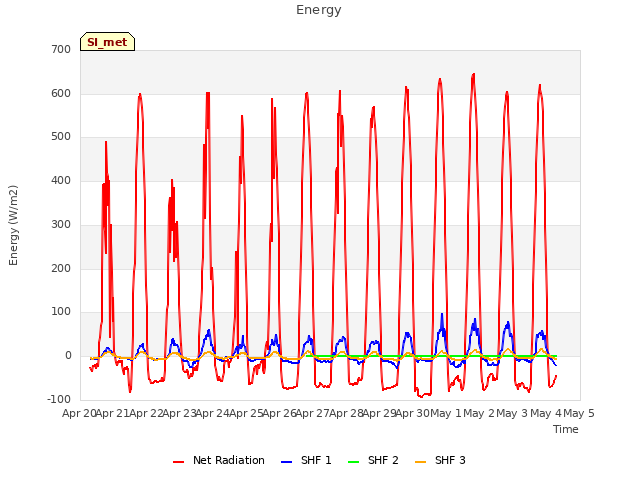This screenshot has width=640, height=480.
Task: Click the 700 y-axis tick label
Action: (x=61, y=49)
